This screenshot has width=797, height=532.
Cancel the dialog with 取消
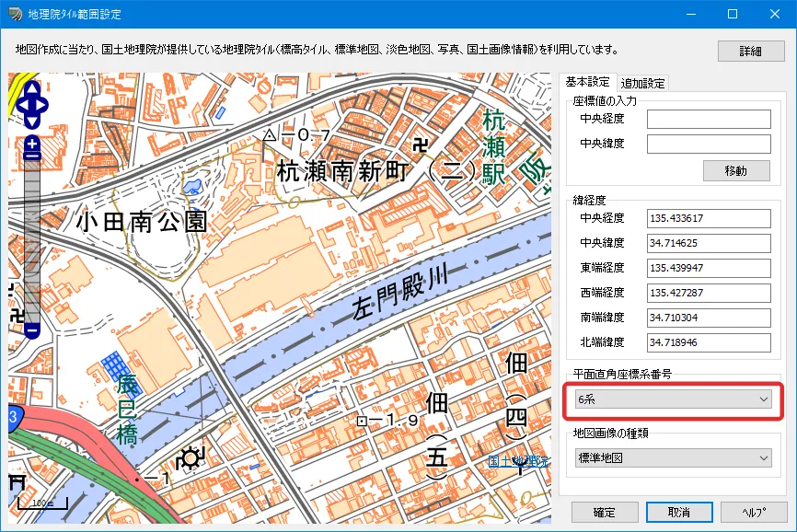coord(680,512)
